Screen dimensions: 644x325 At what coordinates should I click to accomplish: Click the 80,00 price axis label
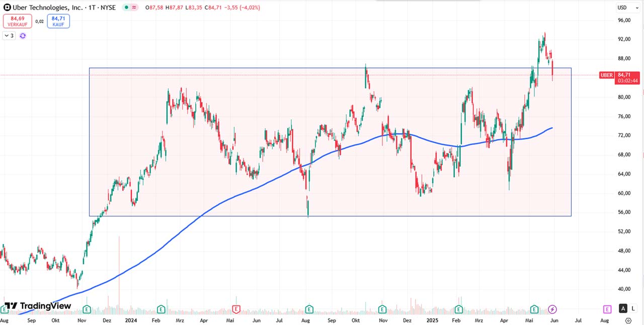coord(624,97)
